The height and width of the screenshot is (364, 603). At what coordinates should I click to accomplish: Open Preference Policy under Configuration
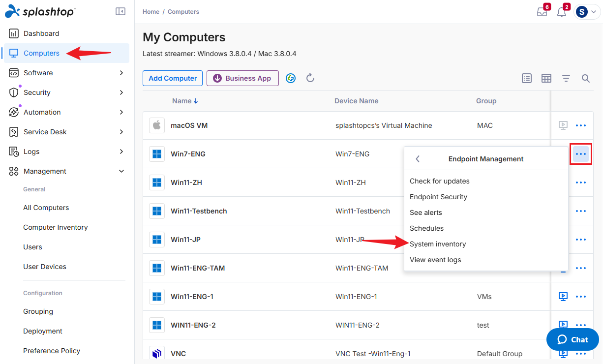click(52, 351)
